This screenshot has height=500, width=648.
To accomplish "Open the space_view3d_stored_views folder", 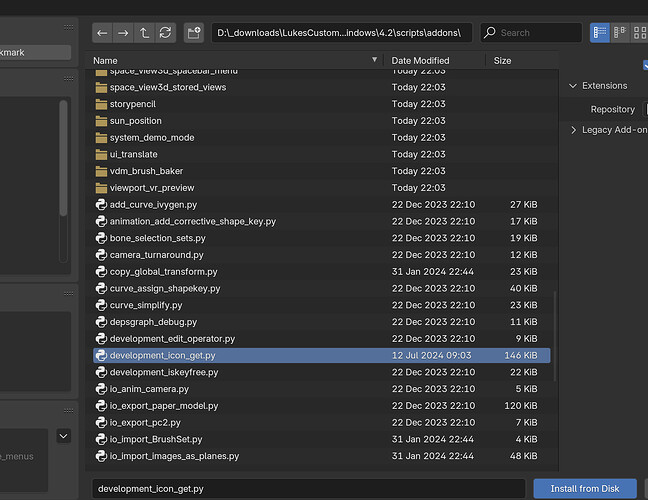I will pyautogui.click(x=322, y=87).
